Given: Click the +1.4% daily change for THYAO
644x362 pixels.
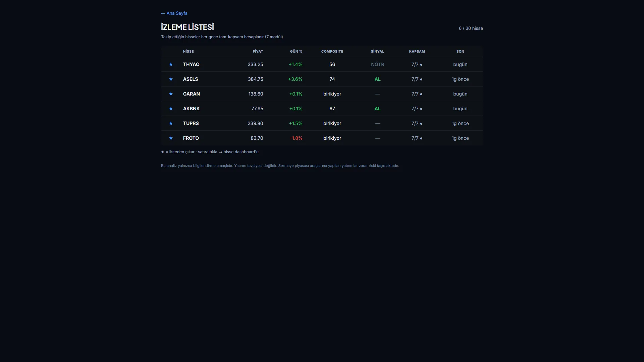Looking at the screenshot, I should tap(296, 64).
